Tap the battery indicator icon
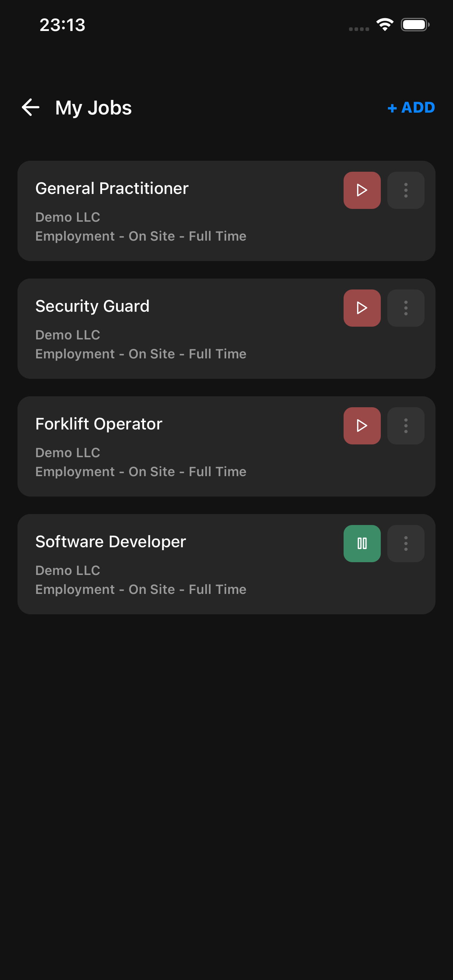The image size is (453, 980). (415, 25)
